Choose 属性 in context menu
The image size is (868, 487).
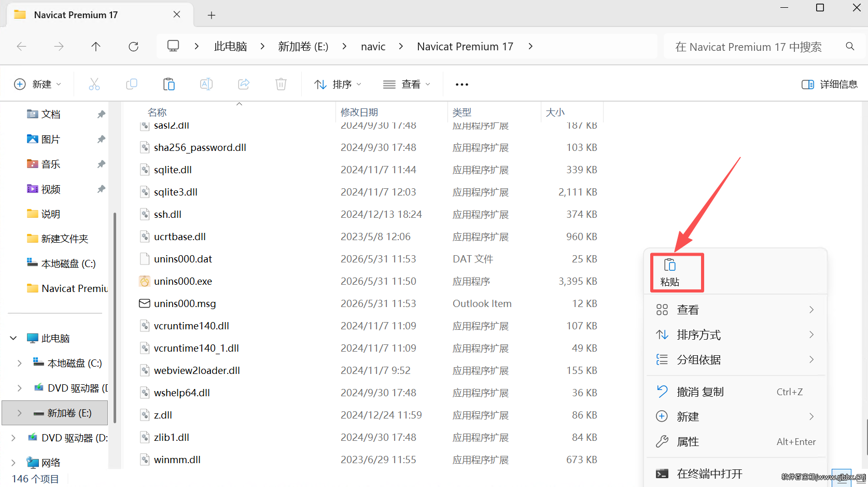click(x=735, y=441)
